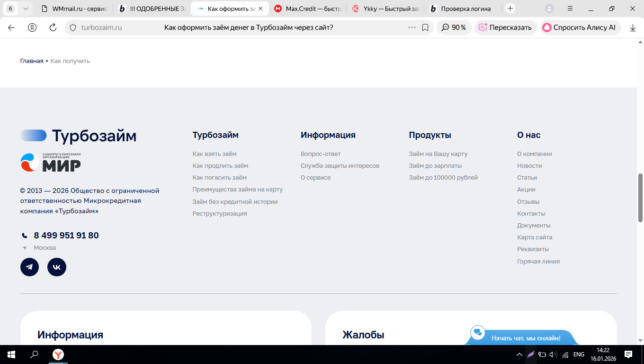Click the Турбозайм logo in the footer

tap(78, 136)
